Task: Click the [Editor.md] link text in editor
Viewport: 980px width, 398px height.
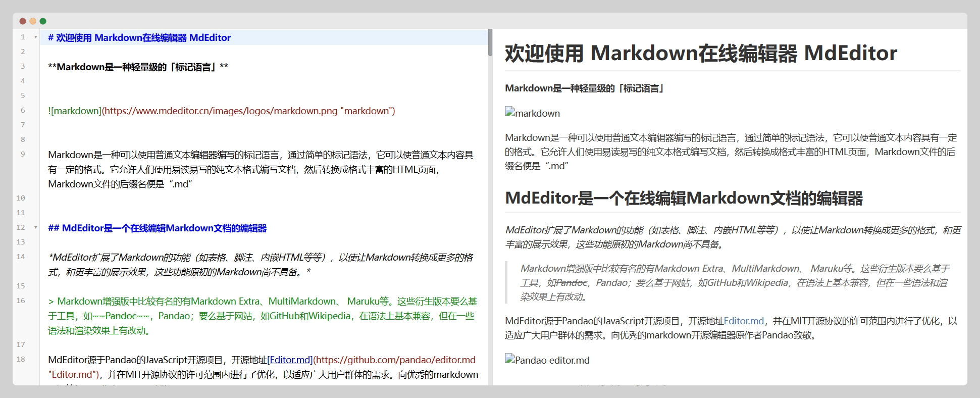Action: [x=290, y=360]
